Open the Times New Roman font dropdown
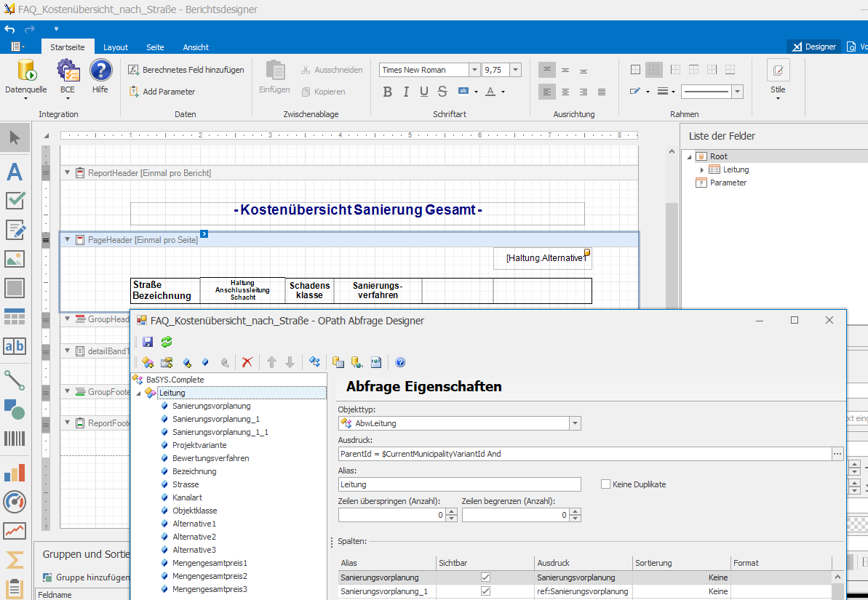This screenshot has width=868, height=600. (x=474, y=70)
